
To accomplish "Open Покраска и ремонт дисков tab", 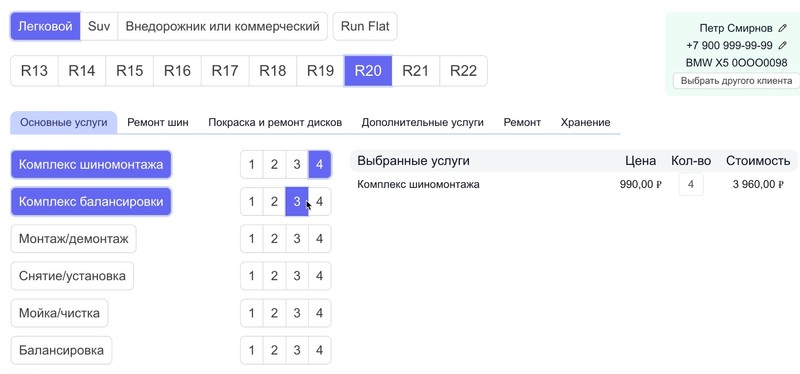I will (x=275, y=122).
